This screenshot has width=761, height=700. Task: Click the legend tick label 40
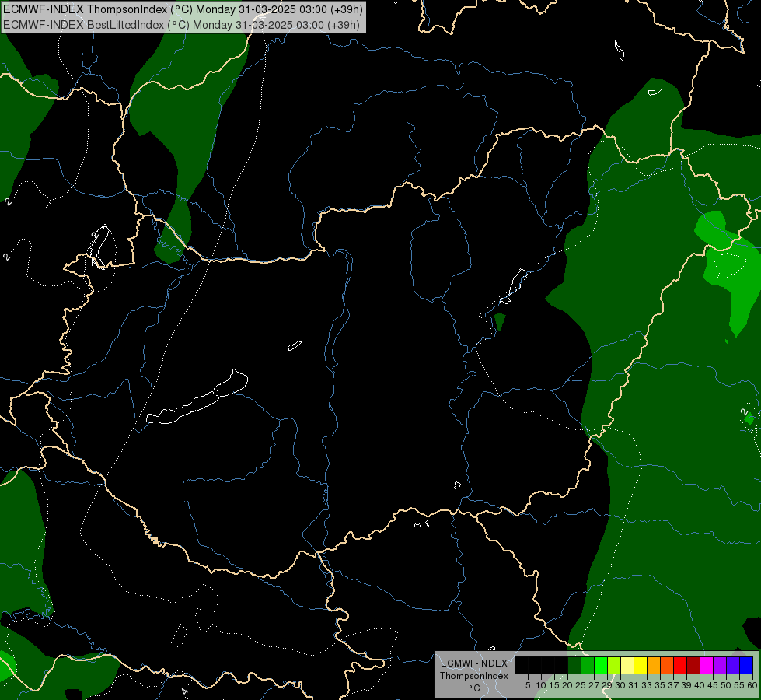700,685
